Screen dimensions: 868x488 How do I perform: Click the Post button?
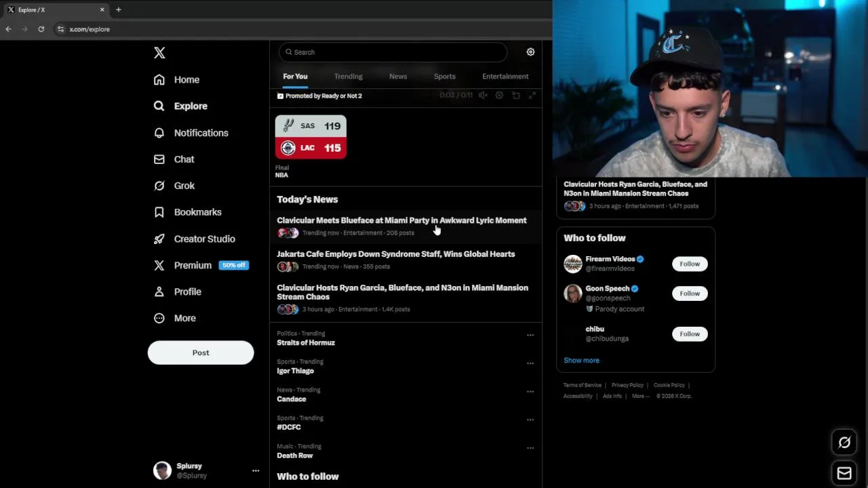pyautogui.click(x=201, y=352)
